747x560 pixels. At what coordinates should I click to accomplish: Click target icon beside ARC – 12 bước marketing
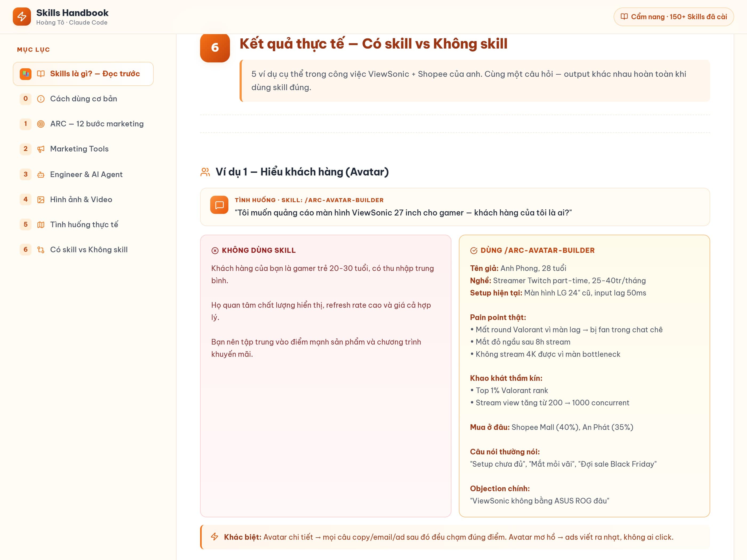click(x=41, y=124)
